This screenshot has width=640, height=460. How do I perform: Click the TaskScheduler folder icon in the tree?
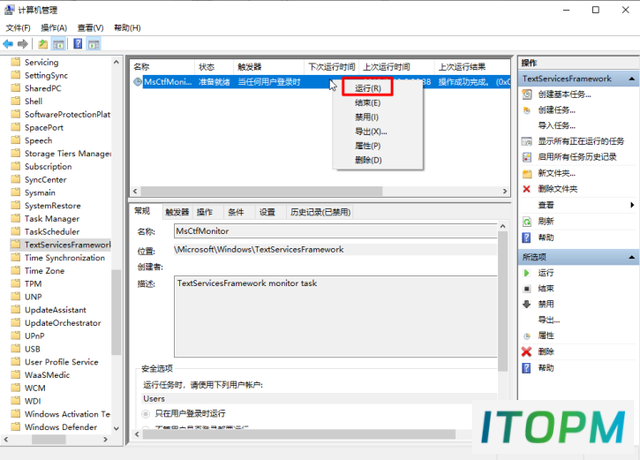click(x=16, y=231)
